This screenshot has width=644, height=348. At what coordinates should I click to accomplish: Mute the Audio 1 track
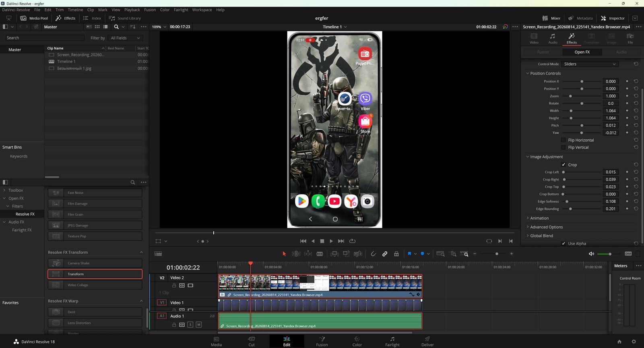(x=198, y=325)
